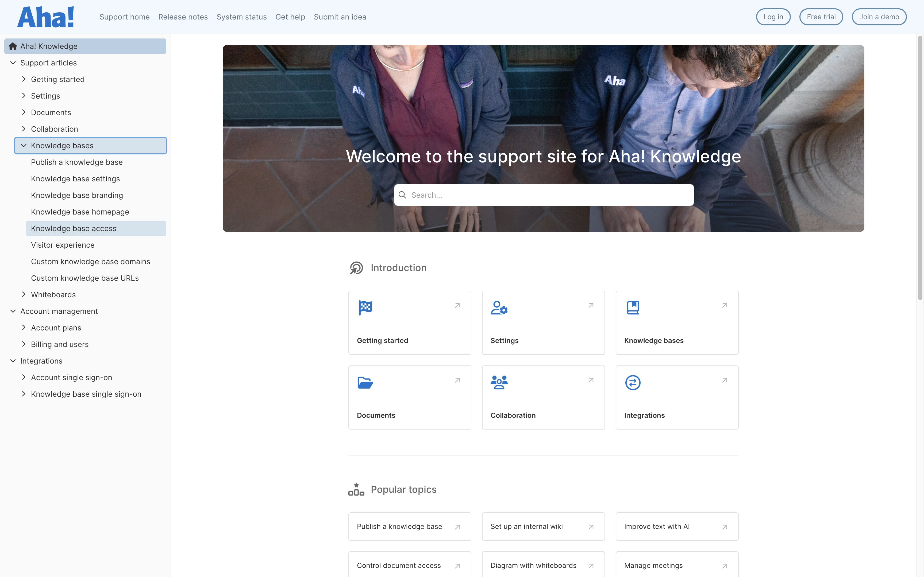Open the Visitor experience article in sidebar
The height and width of the screenshot is (577, 924).
tap(63, 245)
